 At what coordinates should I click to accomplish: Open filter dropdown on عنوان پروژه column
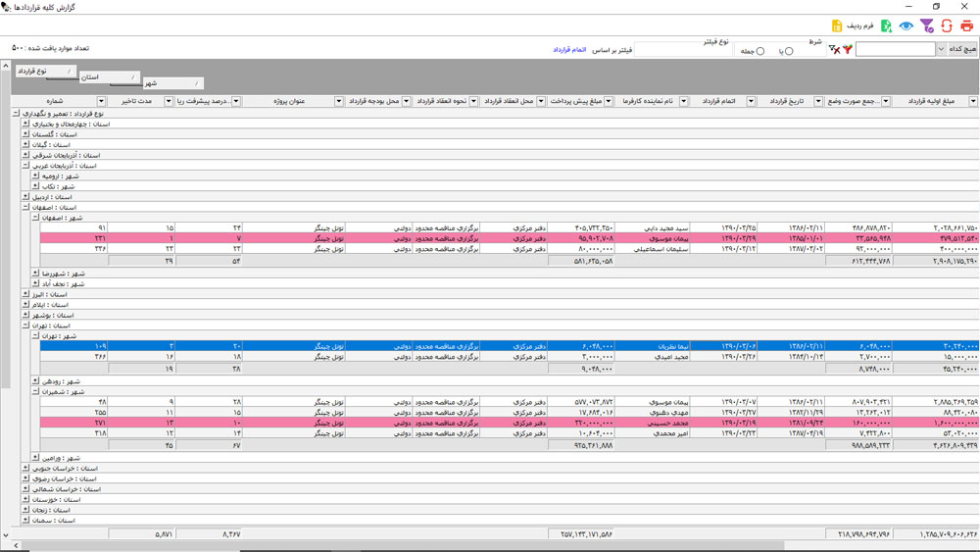click(338, 101)
